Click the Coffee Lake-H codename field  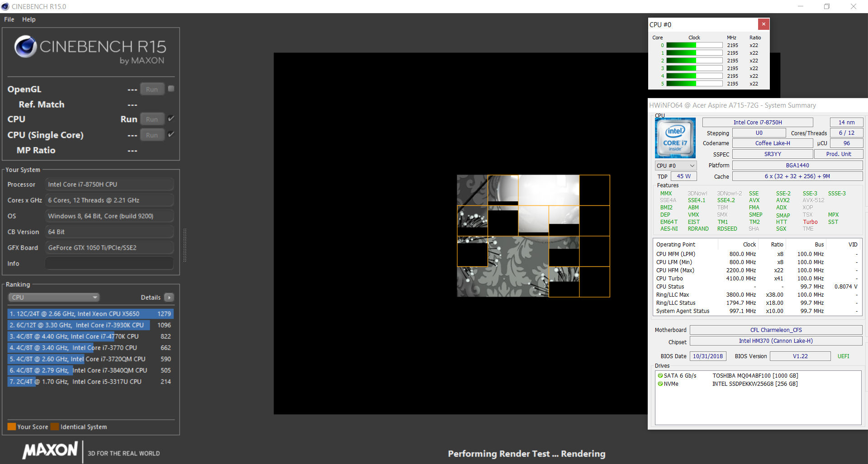(773, 143)
